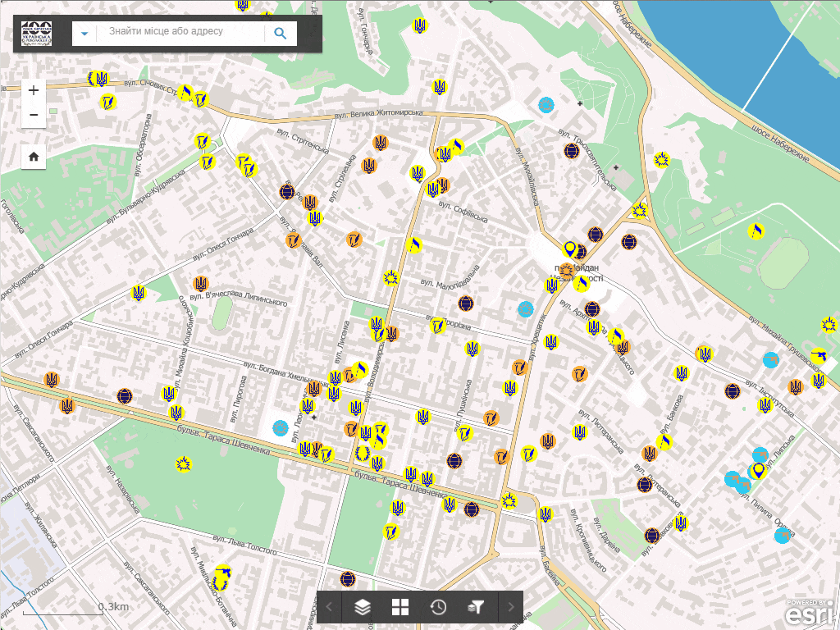This screenshot has height=630, width=840.
Task: Zoom in with the plus button
Action: coord(34,90)
